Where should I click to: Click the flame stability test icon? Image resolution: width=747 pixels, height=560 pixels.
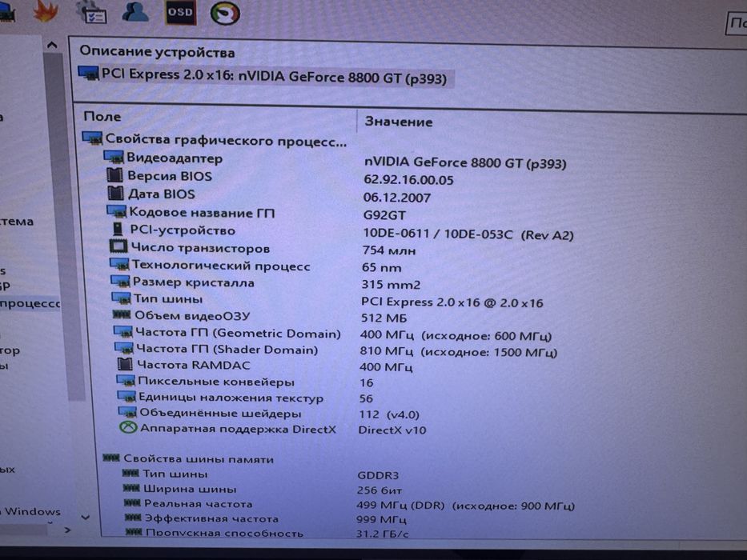(x=46, y=11)
